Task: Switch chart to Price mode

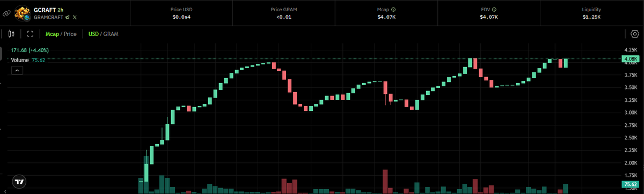Action: pyautogui.click(x=70, y=34)
